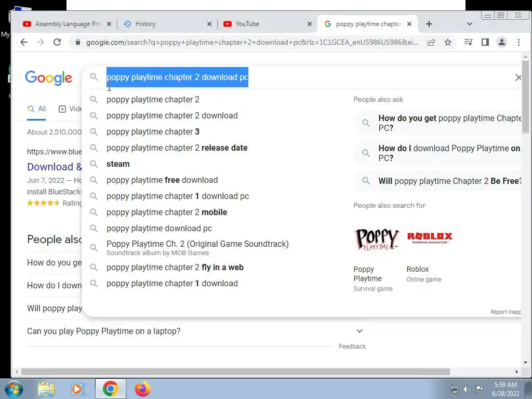Screen dimensions: 532x399
Task: Select suggestion 'poppy playtime chapter 2 download'
Action: [172, 115]
